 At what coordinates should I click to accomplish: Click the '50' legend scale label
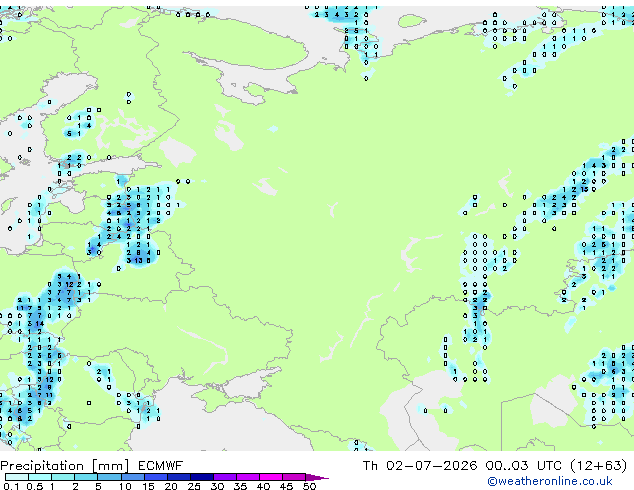click(309, 486)
